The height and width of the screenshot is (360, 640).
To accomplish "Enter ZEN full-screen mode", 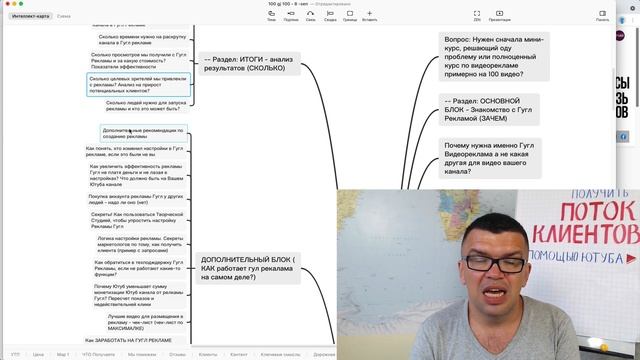I will coord(477,16).
